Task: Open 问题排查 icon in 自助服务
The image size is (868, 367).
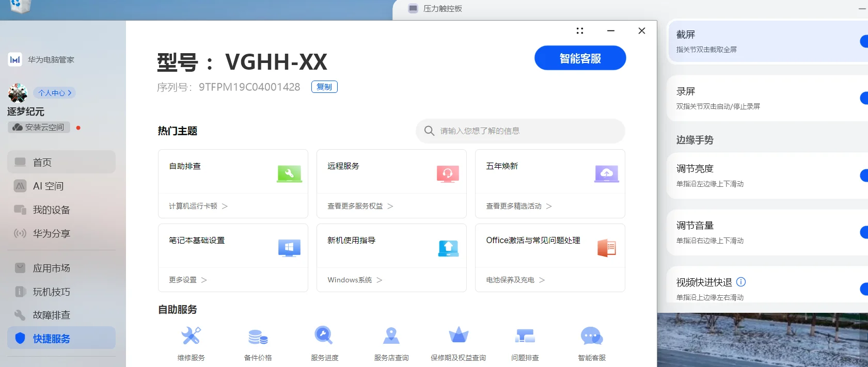Action: click(x=525, y=336)
